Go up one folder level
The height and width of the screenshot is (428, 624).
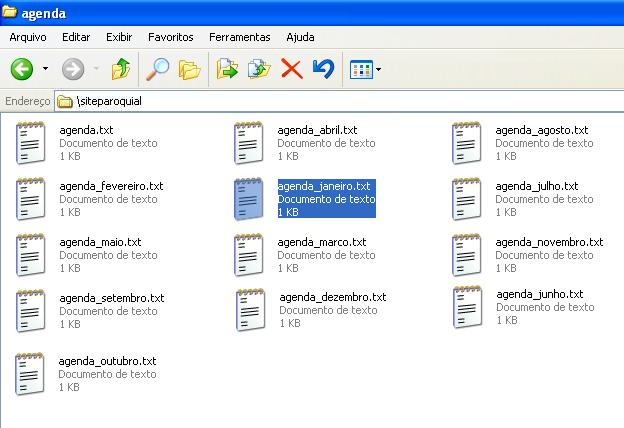coord(121,69)
